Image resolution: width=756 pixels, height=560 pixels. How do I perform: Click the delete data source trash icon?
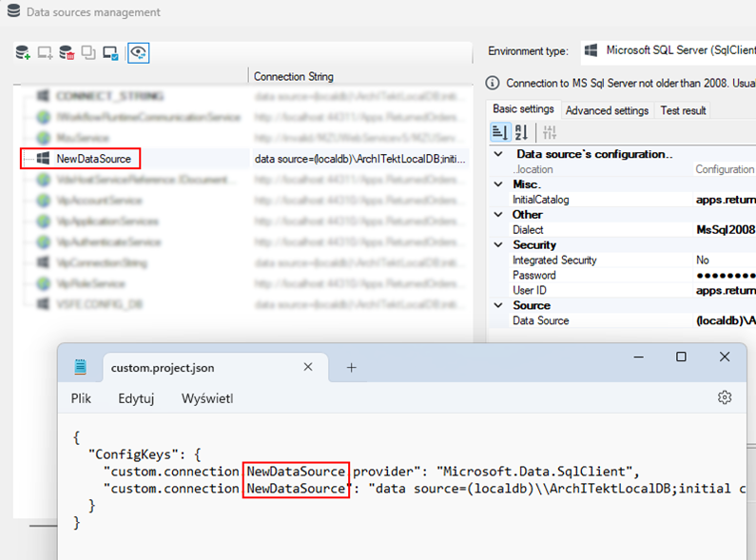click(x=67, y=52)
